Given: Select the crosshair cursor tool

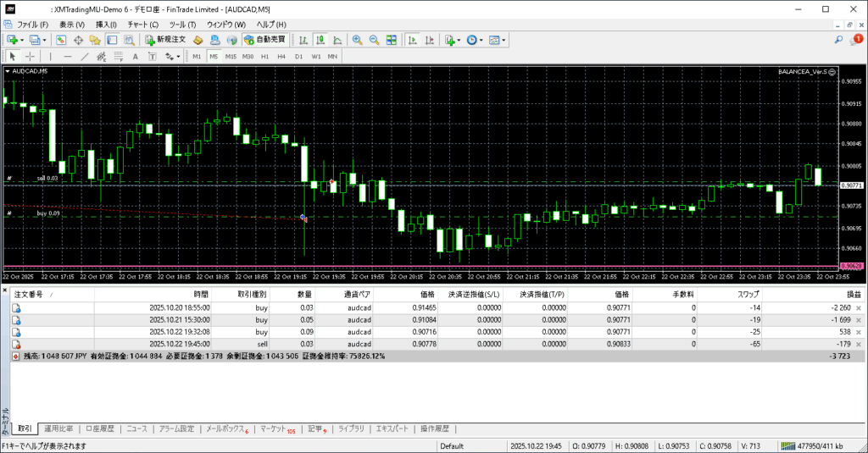Looking at the screenshot, I should (30, 57).
